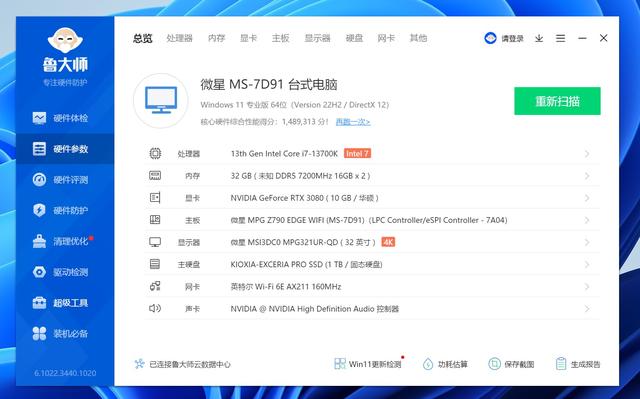Open 清理优化 in the sidebar
Viewport: 640px width, 399px height.
[64, 241]
